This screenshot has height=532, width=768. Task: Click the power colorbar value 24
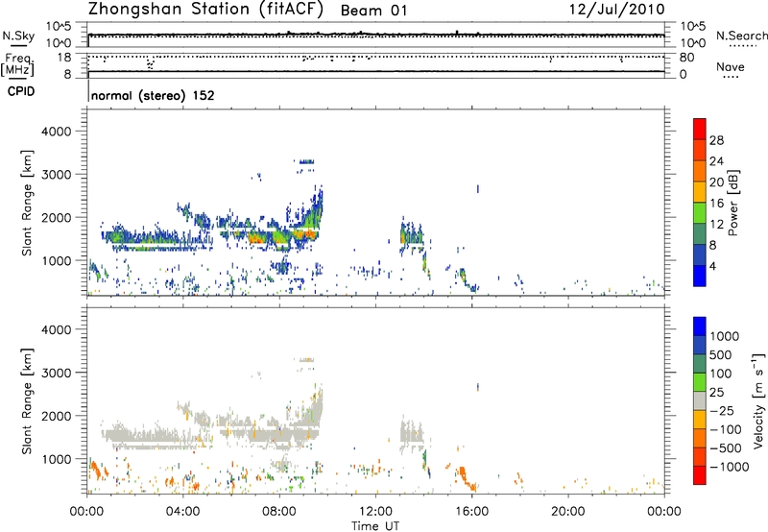716,161
